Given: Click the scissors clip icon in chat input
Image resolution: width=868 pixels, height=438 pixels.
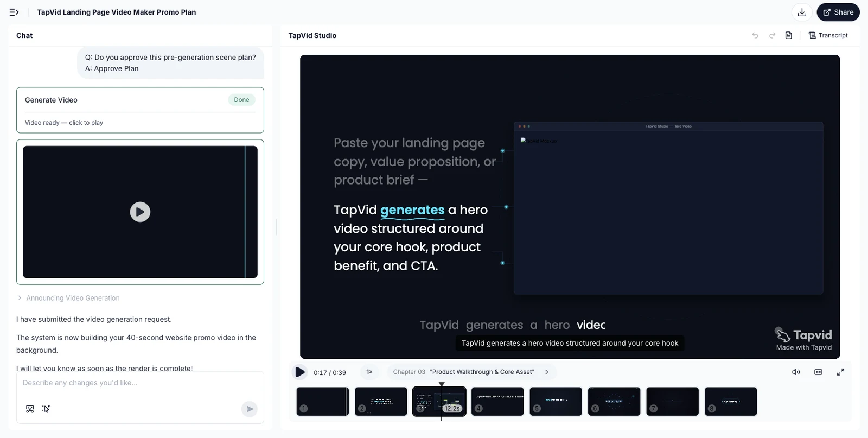Looking at the screenshot, I should pos(30,409).
